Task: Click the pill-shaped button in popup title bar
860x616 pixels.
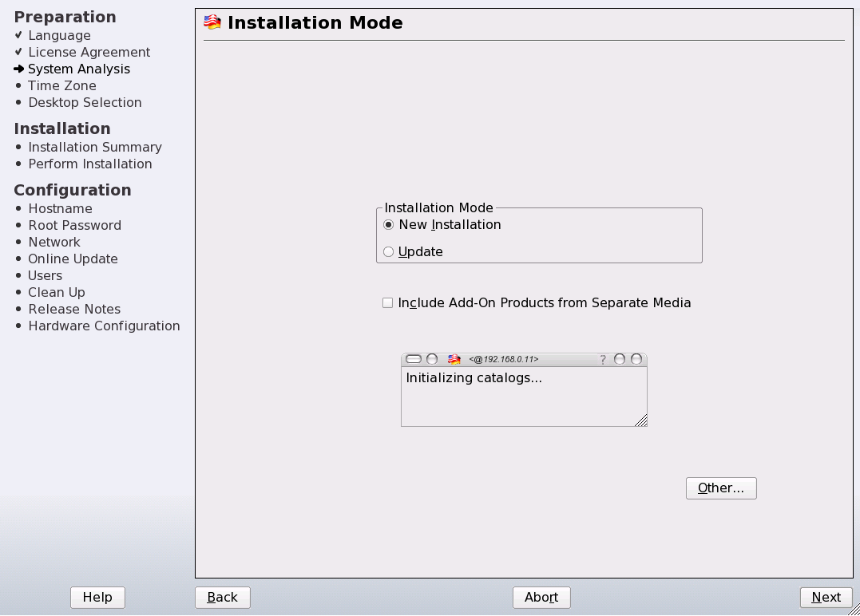Action: pos(414,360)
